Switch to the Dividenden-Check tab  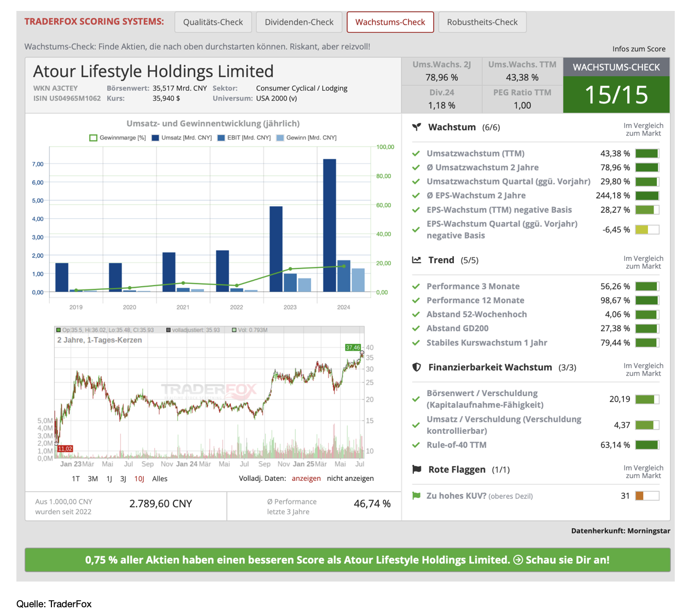point(299,22)
